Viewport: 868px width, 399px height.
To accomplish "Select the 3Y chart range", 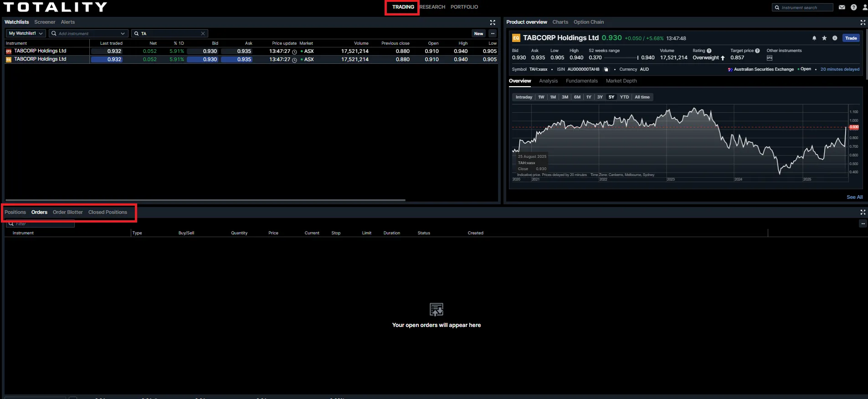I will 600,97.
